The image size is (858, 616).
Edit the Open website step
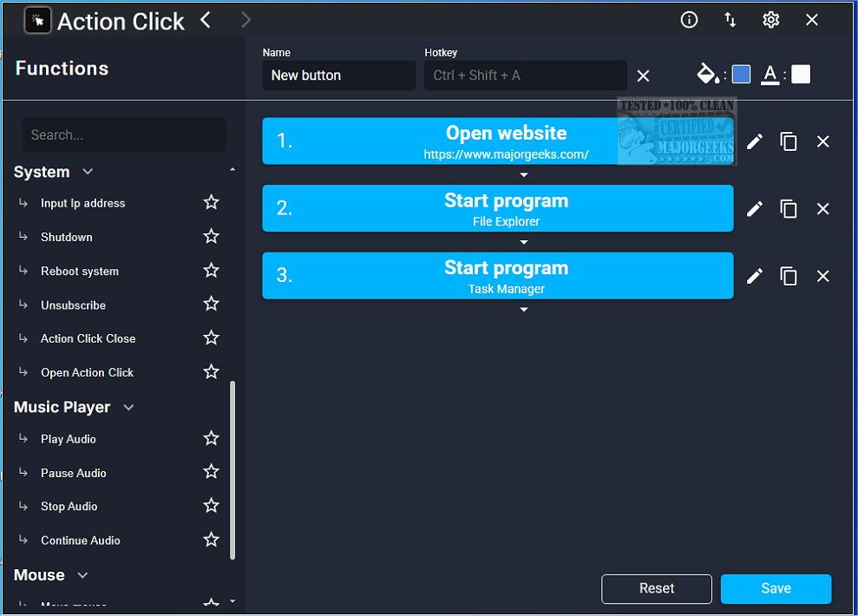[x=755, y=141]
